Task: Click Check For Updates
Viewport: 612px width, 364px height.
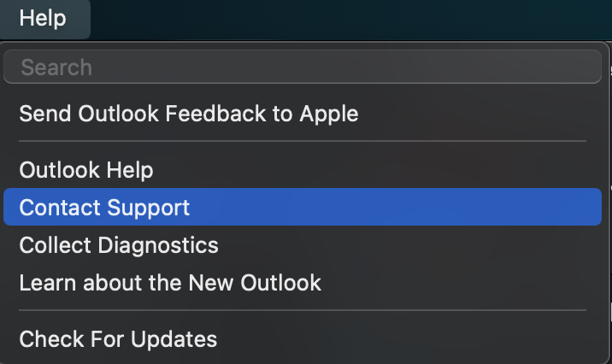Action: coord(118,339)
